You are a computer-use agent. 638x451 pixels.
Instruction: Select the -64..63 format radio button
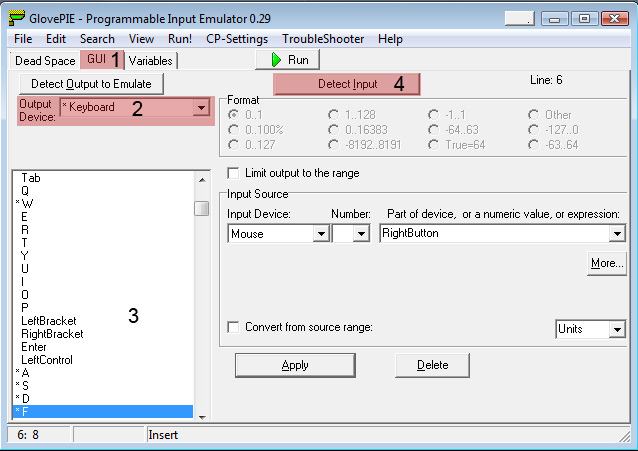(434, 130)
